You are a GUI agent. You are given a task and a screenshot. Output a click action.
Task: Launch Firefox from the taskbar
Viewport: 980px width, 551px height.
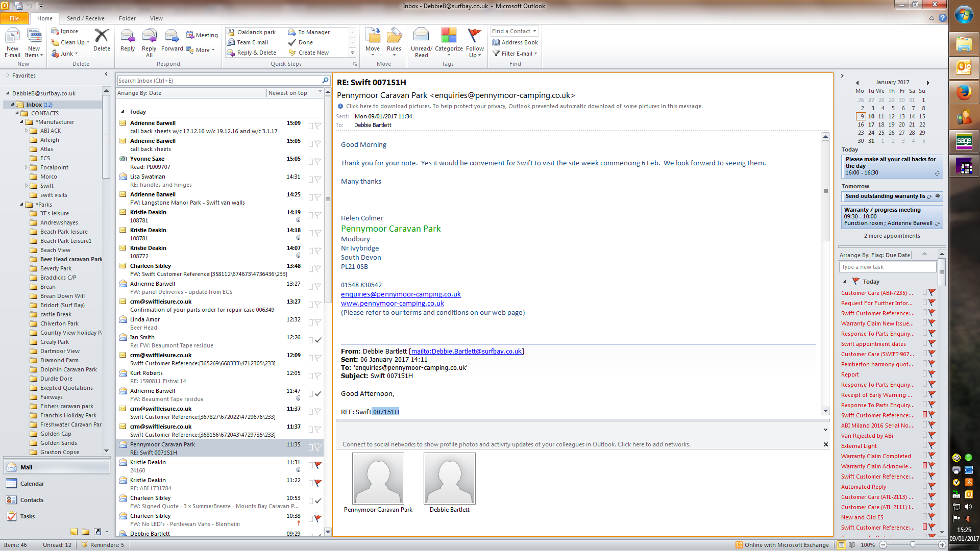[x=964, y=93]
